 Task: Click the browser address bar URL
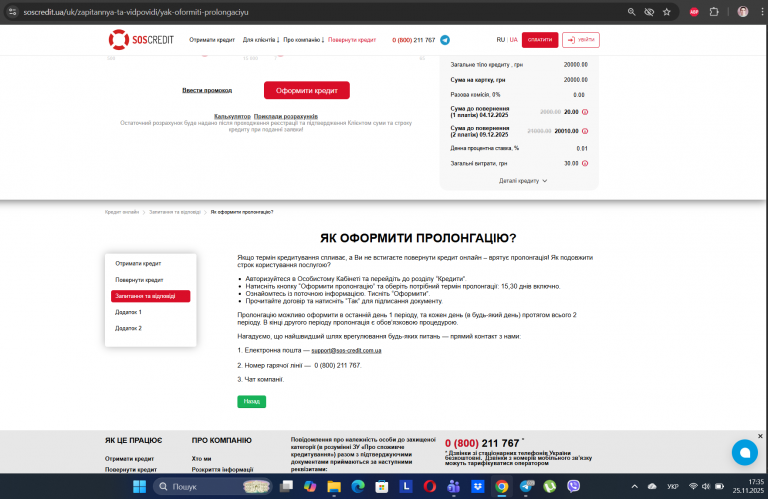136,12
